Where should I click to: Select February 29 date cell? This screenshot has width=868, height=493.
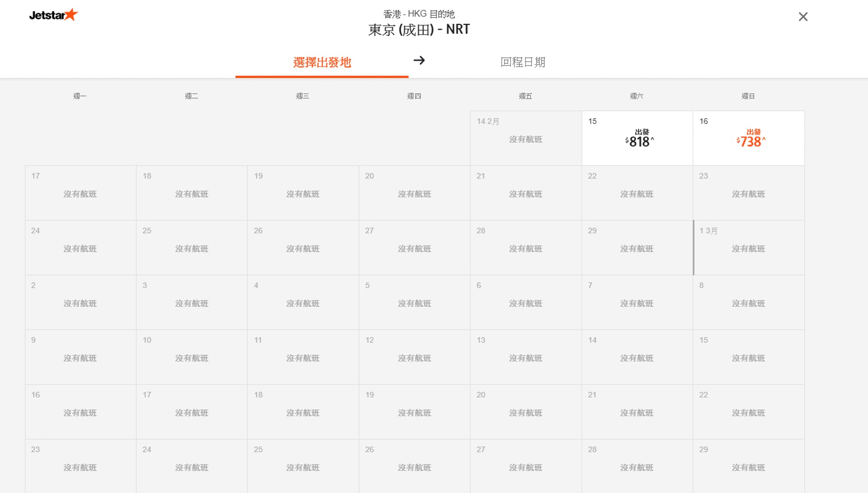(x=637, y=248)
